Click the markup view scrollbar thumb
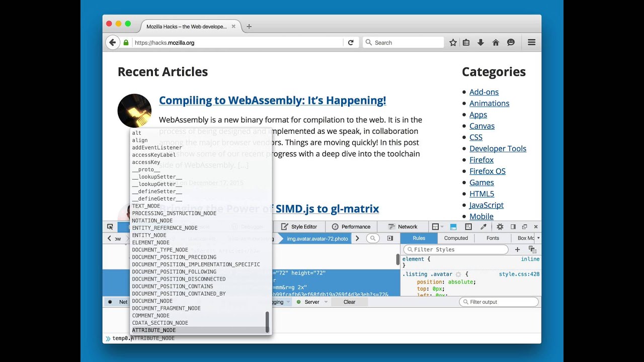Image resolution: width=644 pixels, height=362 pixels. point(398,260)
